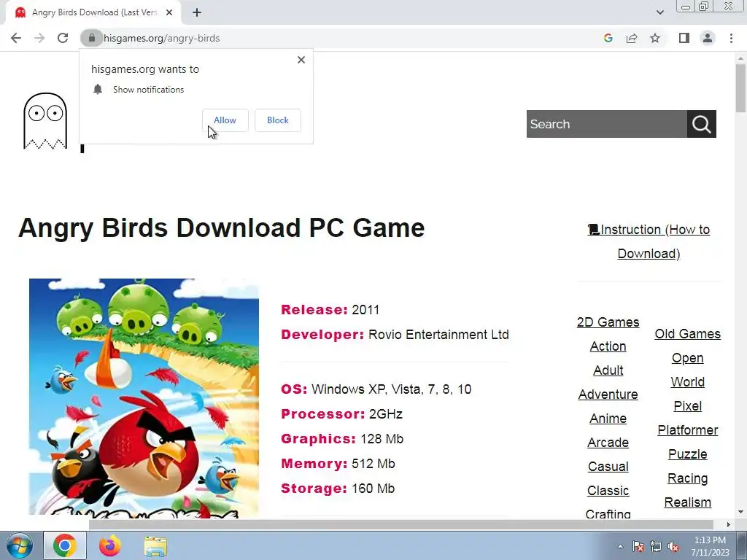Open the Adventure category link
This screenshot has height=560, width=747.
click(608, 394)
